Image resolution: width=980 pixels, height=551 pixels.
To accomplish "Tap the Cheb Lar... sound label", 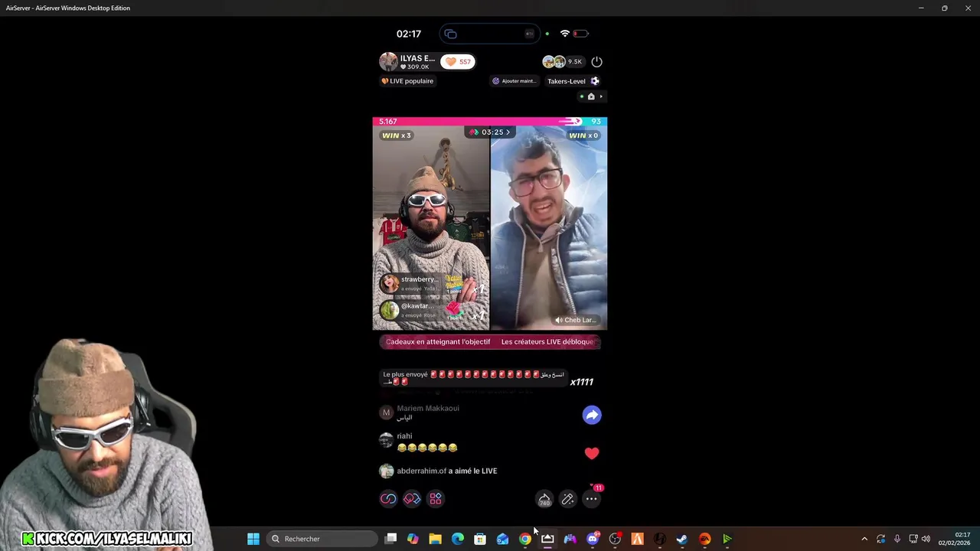I will (576, 320).
